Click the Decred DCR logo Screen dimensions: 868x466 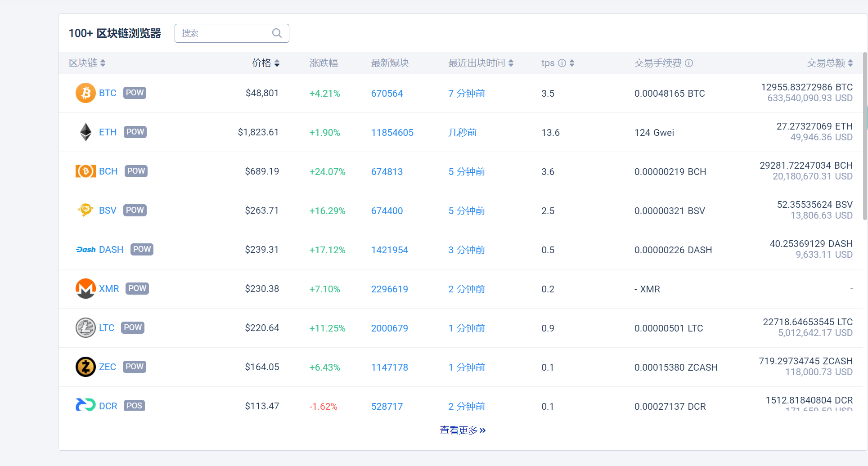coord(85,405)
